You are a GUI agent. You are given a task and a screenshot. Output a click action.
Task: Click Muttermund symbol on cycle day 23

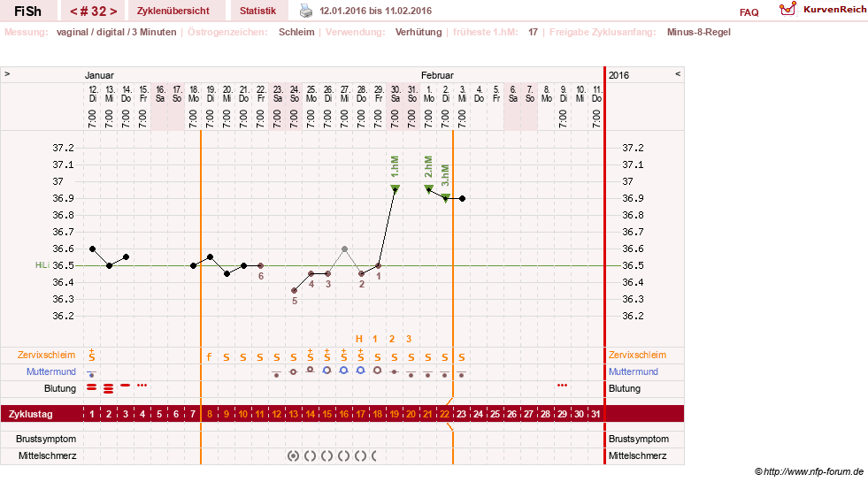461,373
